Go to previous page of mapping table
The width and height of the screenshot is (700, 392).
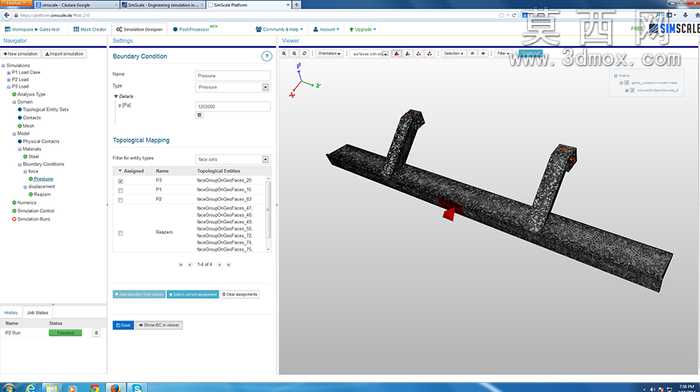point(190,265)
